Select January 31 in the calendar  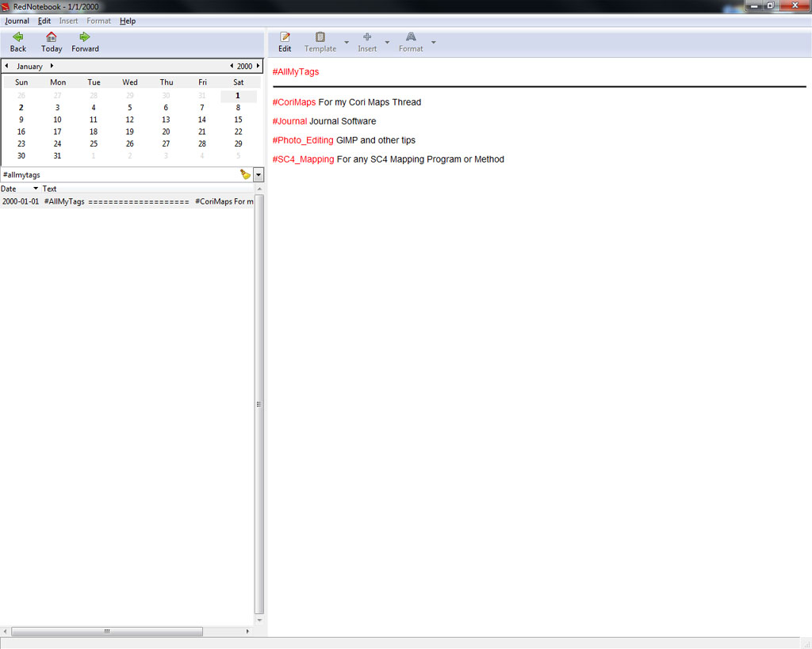pyautogui.click(x=57, y=156)
